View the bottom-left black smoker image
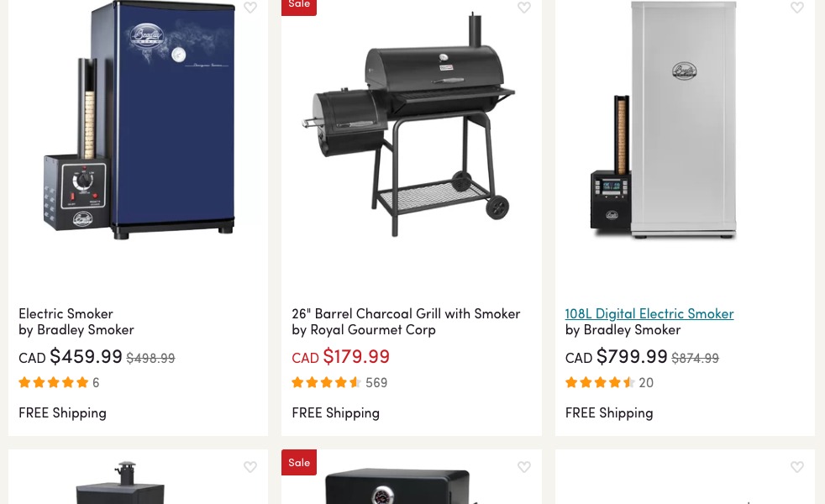Image resolution: width=825 pixels, height=504 pixels. coord(121,482)
